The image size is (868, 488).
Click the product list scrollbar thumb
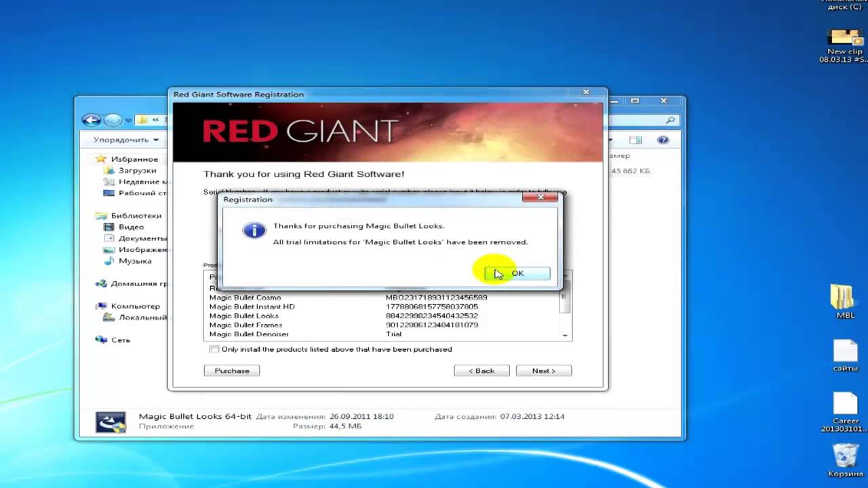[x=566, y=298]
